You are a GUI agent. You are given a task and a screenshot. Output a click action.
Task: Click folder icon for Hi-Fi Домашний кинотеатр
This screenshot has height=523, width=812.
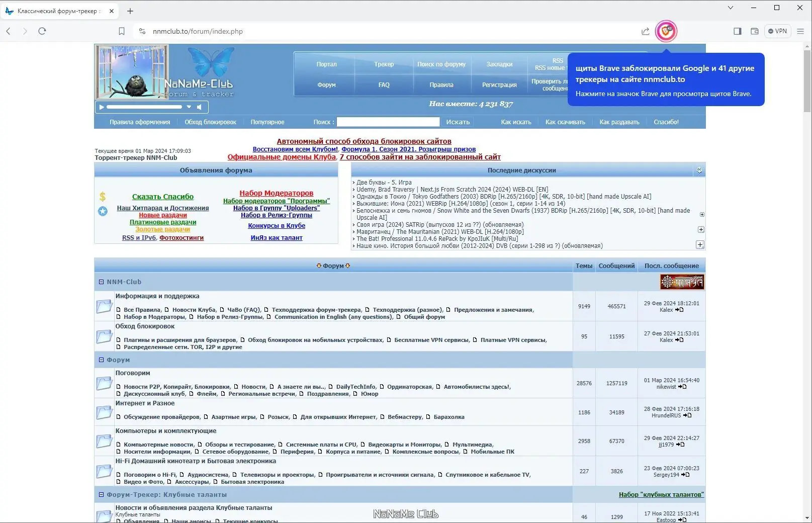pyautogui.click(x=104, y=471)
